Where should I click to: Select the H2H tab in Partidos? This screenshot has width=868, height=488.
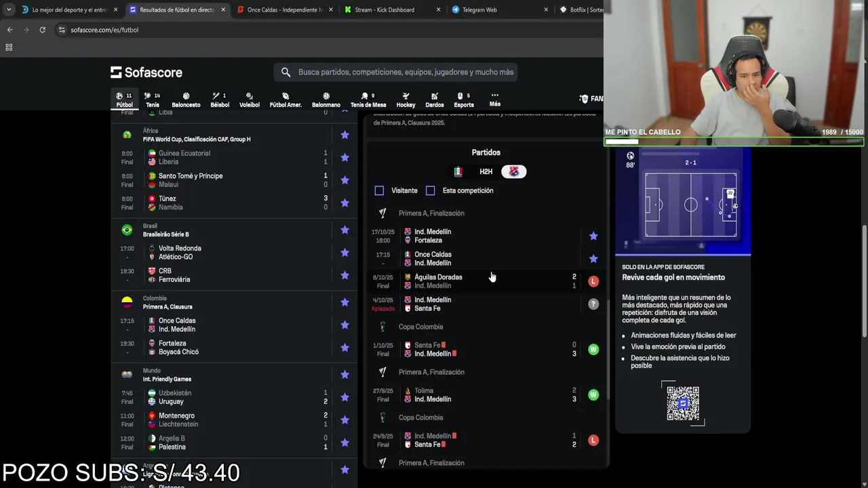click(486, 171)
